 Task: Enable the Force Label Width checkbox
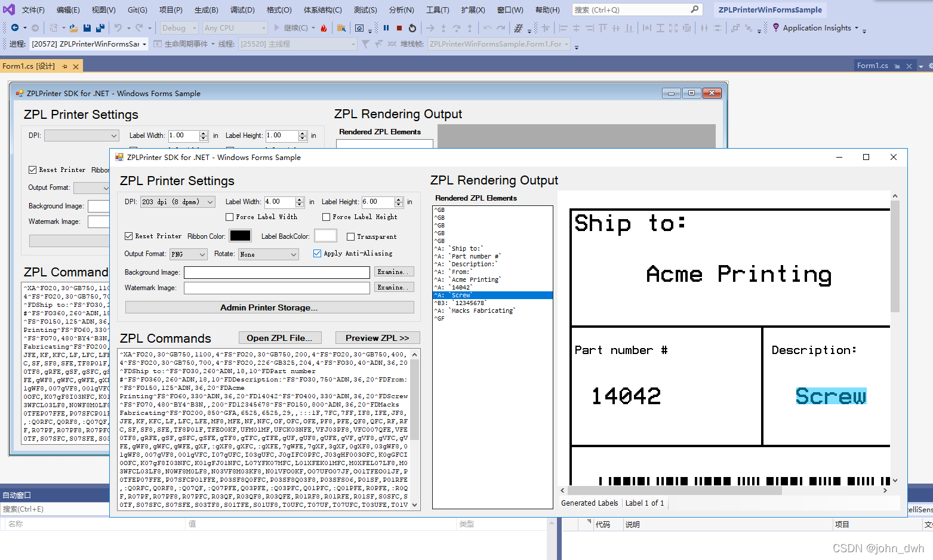click(x=230, y=217)
